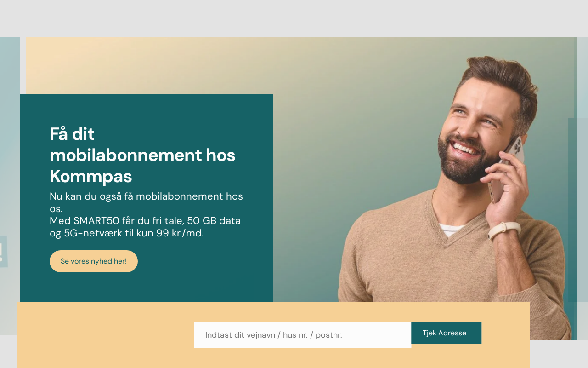The height and width of the screenshot is (368, 588).
Task: Click the word "Kommpas" in the headline
Action: pyautogui.click(x=91, y=176)
